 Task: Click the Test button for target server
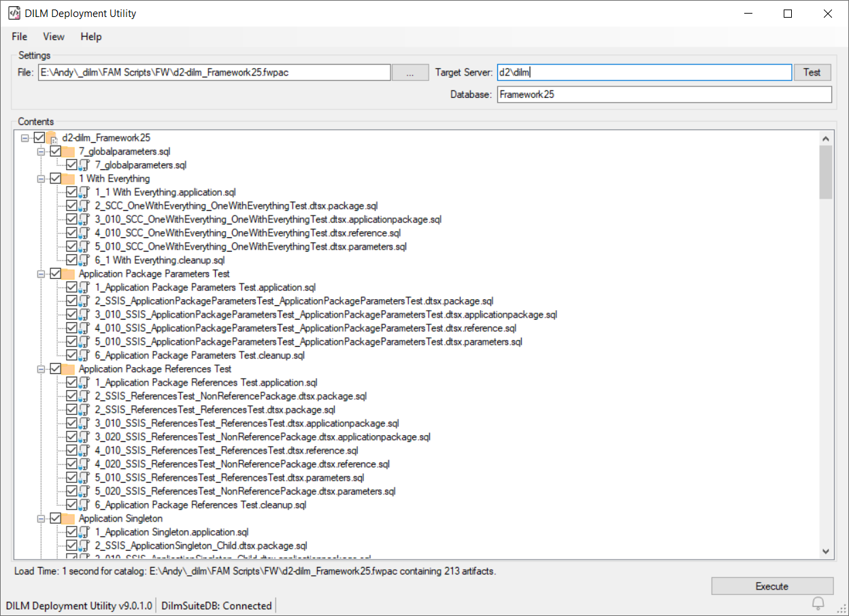click(x=812, y=72)
